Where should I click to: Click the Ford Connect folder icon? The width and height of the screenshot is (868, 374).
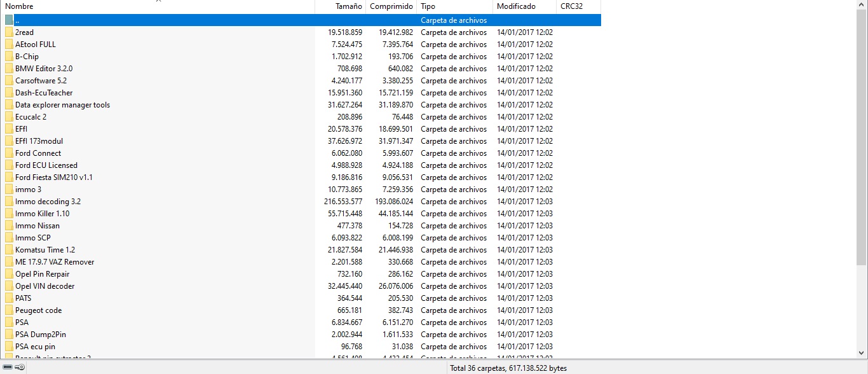click(x=9, y=153)
